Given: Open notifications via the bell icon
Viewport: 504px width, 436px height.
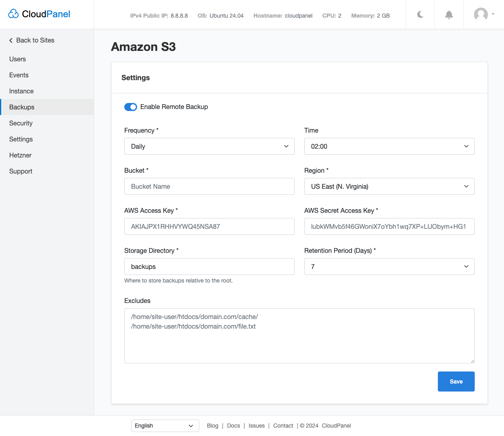Looking at the screenshot, I should (x=449, y=14).
